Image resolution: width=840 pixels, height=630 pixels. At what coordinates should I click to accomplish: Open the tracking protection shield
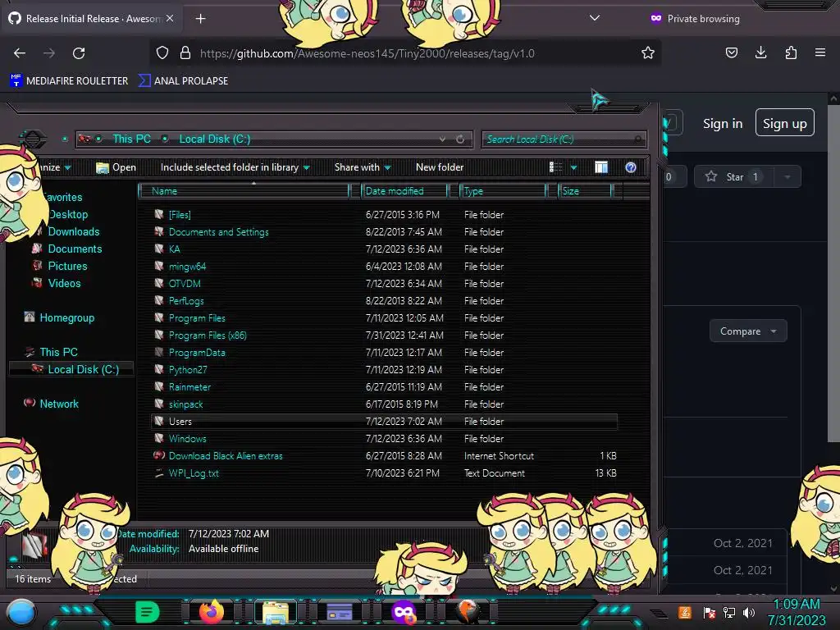tap(162, 53)
